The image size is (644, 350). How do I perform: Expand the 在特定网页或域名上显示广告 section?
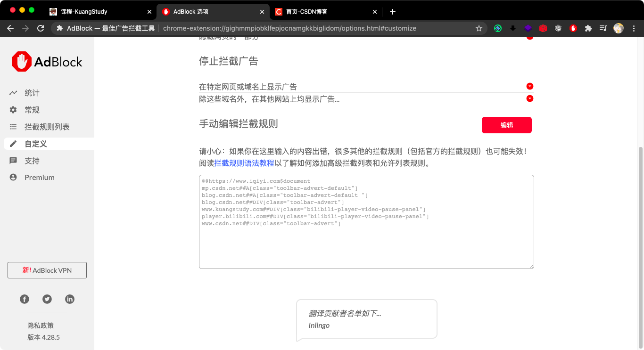pyautogui.click(x=529, y=86)
